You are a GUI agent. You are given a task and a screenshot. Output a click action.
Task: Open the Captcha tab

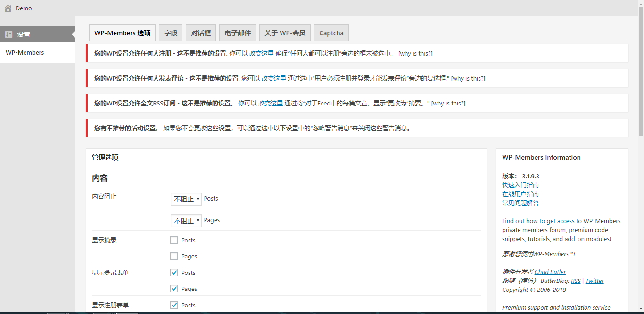(331, 32)
